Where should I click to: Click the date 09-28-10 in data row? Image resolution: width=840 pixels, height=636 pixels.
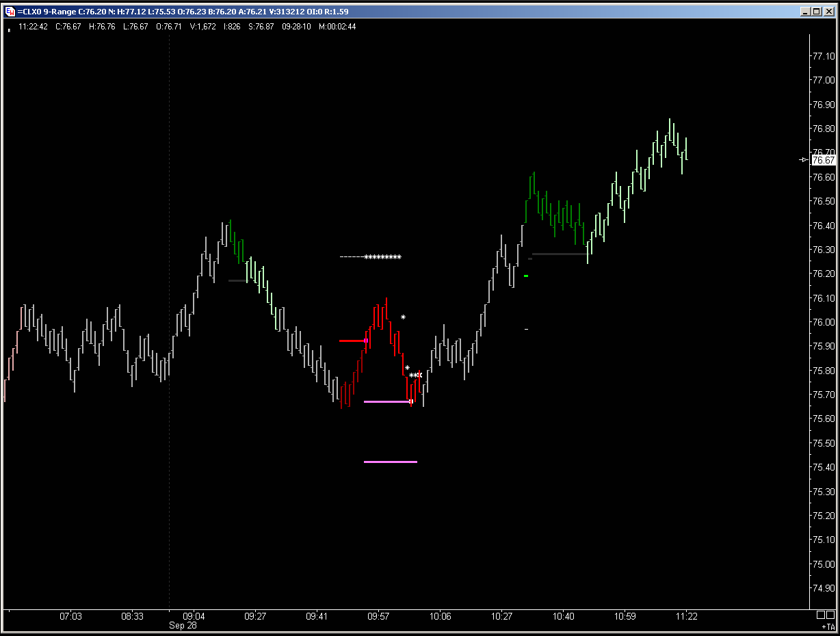point(297,27)
